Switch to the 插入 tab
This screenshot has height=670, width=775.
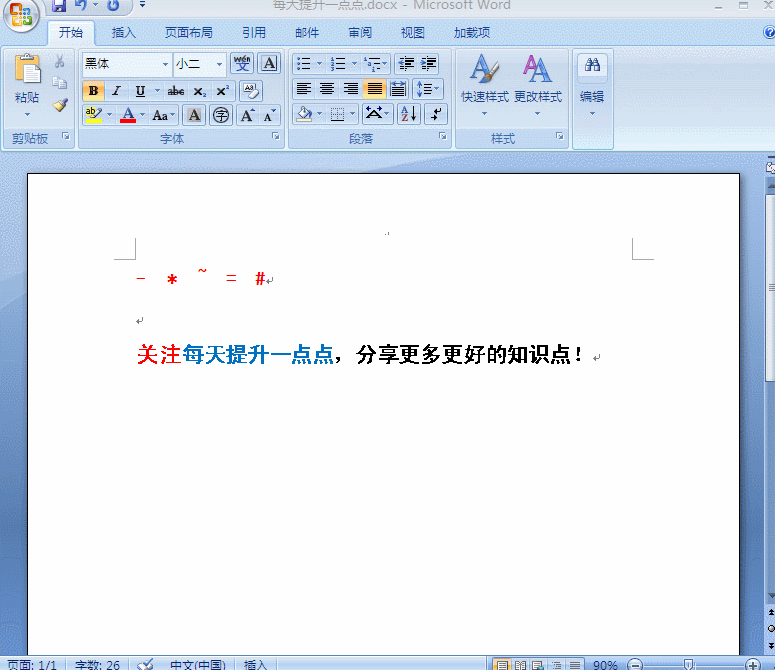coord(123,33)
